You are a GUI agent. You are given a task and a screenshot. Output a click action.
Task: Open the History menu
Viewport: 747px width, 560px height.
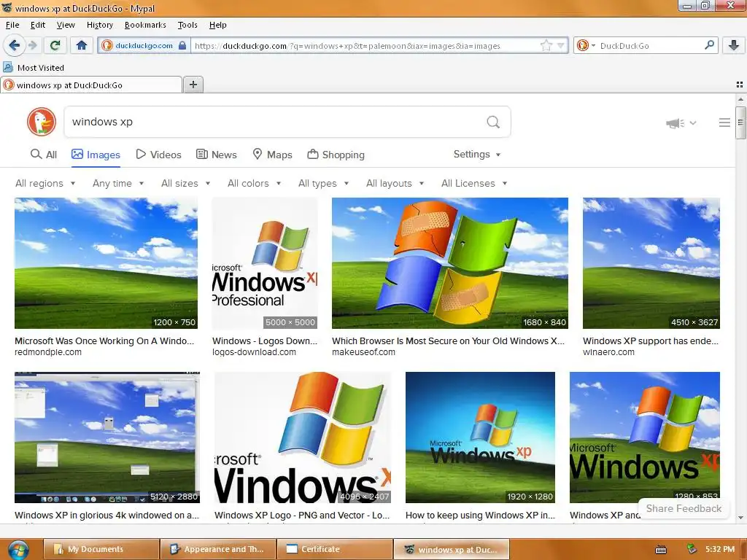(99, 25)
